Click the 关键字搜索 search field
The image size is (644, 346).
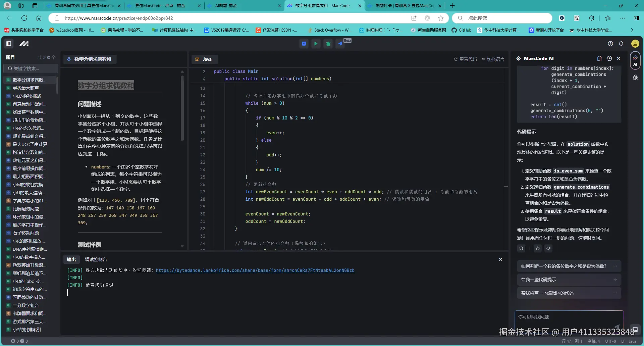31,68
